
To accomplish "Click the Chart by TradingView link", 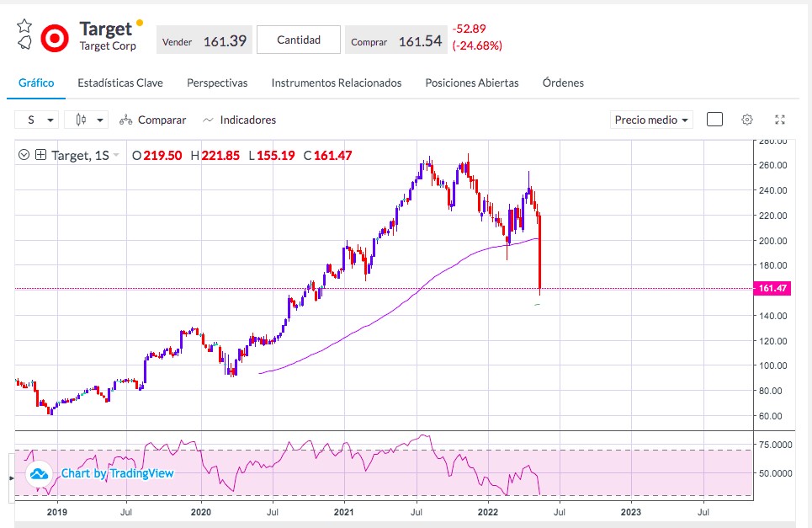I will [118, 473].
